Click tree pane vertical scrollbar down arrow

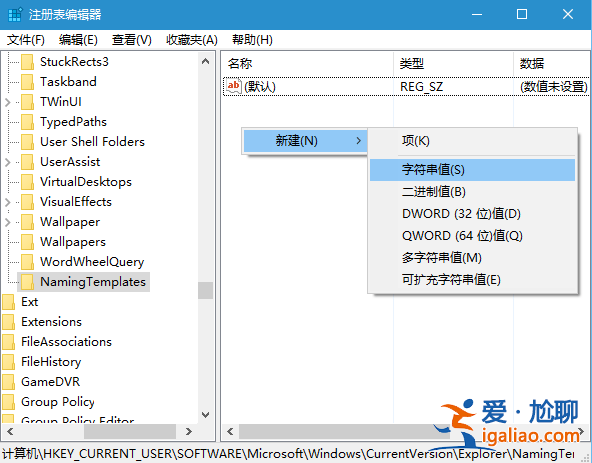(205, 415)
